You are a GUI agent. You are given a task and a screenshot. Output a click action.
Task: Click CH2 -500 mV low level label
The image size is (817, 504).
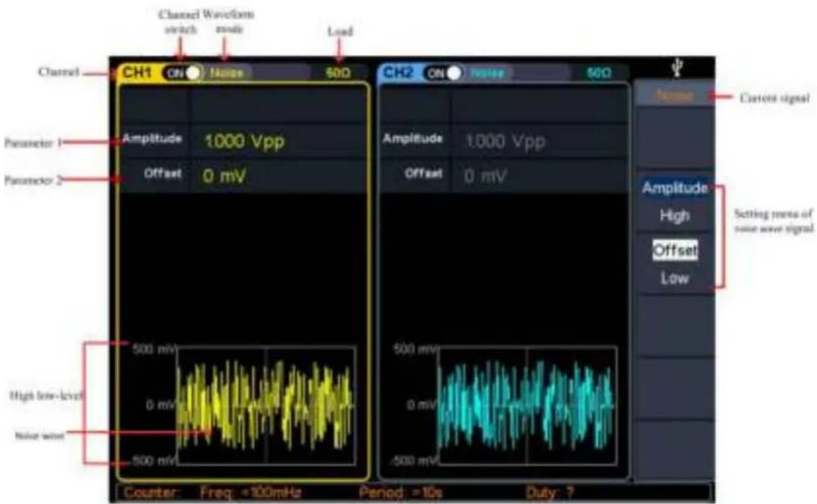[x=414, y=461]
